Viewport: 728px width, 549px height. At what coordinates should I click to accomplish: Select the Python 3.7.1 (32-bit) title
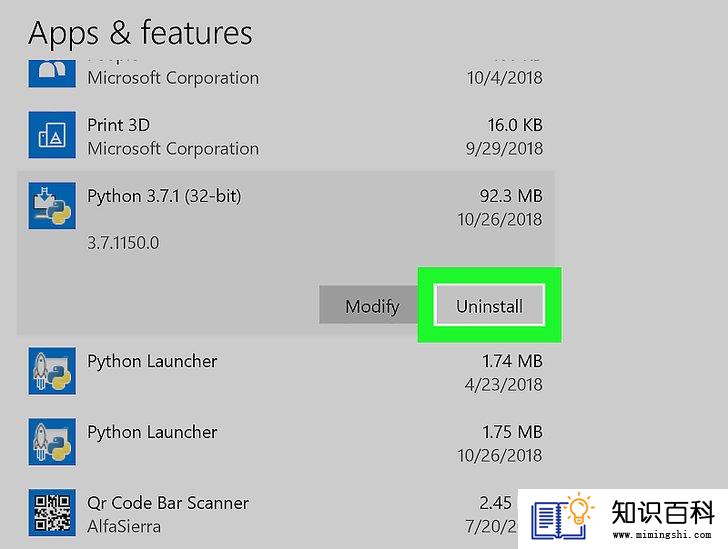(x=164, y=196)
